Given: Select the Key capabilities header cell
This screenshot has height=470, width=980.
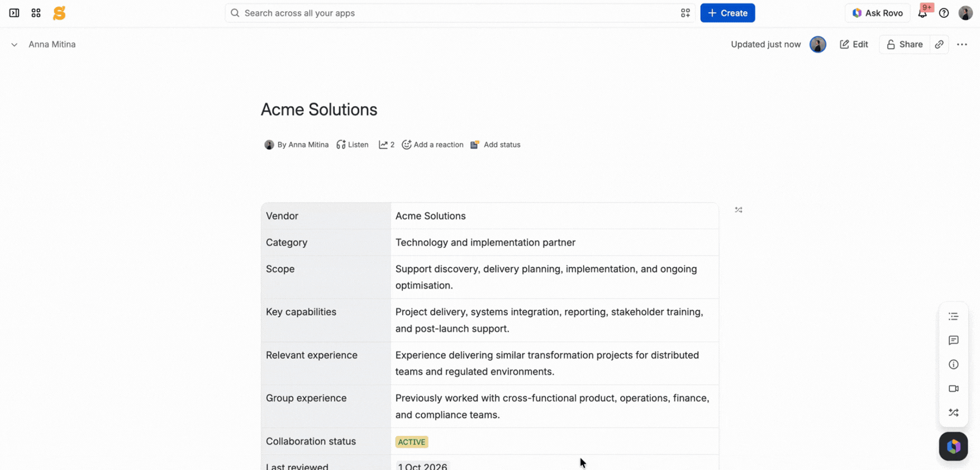Looking at the screenshot, I should pos(326,320).
